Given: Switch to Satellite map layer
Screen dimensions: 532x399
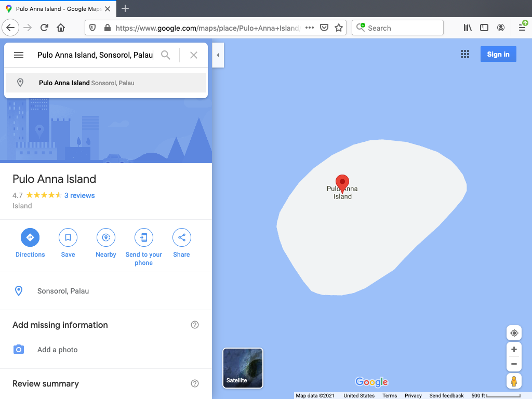Looking at the screenshot, I should [x=243, y=368].
